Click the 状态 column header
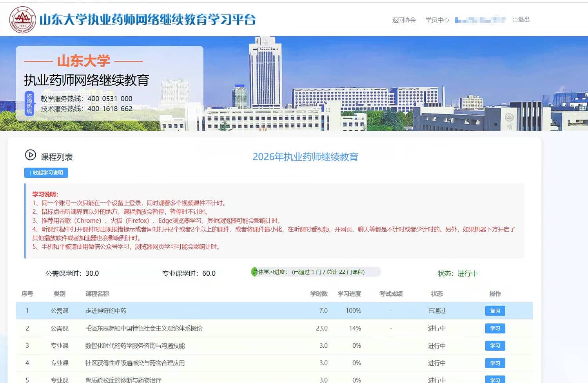The width and height of the screenshot is (588, 383). [437, 294]
